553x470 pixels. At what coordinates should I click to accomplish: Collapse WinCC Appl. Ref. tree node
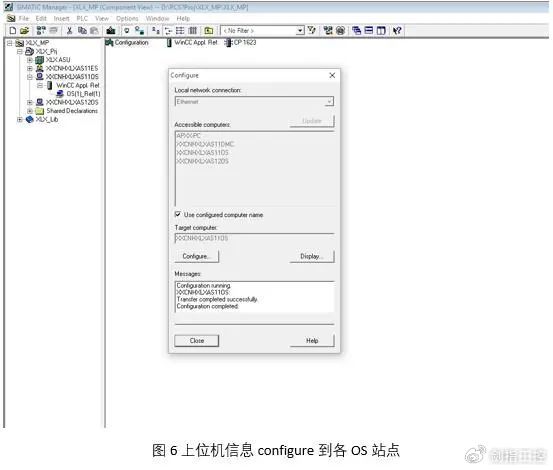[x=40, y=85]
